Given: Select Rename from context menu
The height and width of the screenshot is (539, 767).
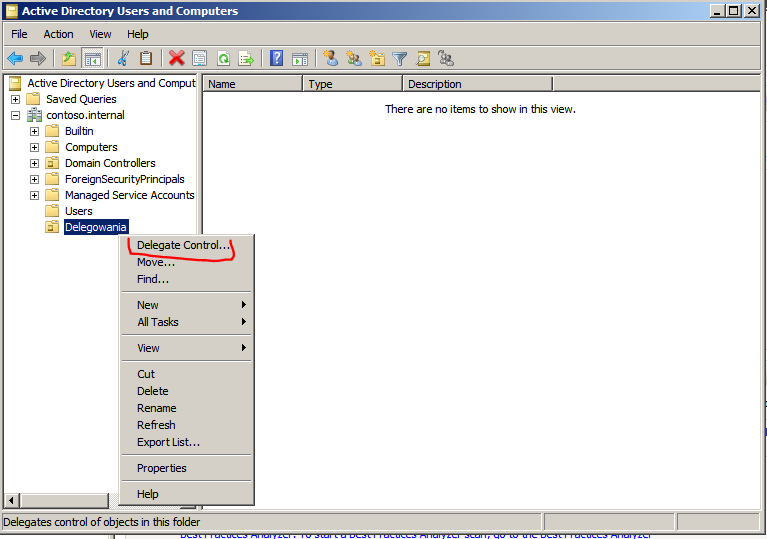Looking at the screenshot, I should 187,408.
